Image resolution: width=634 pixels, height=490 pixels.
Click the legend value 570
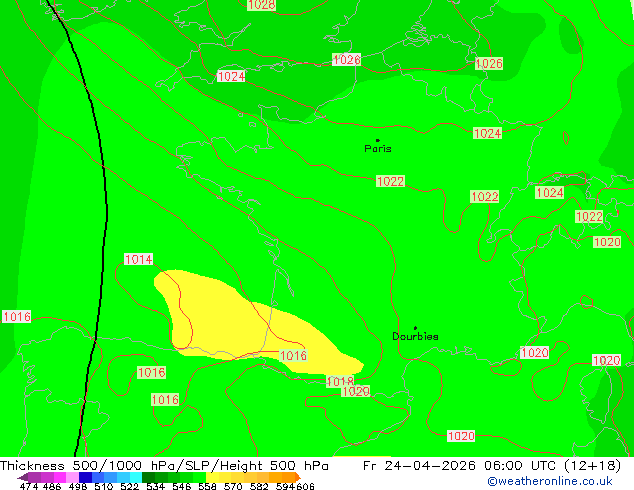[233, 486]
